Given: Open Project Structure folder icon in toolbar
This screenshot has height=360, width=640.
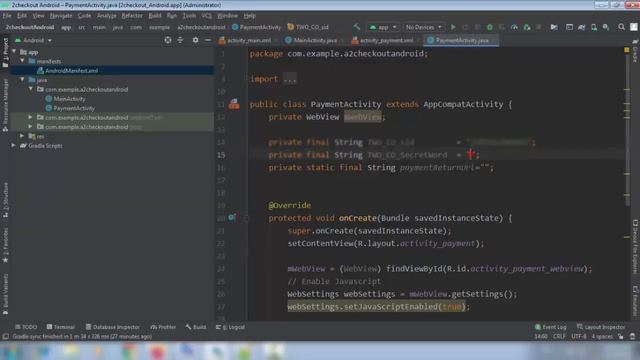Looking at the screenshot, I should [x=554, y=27].
